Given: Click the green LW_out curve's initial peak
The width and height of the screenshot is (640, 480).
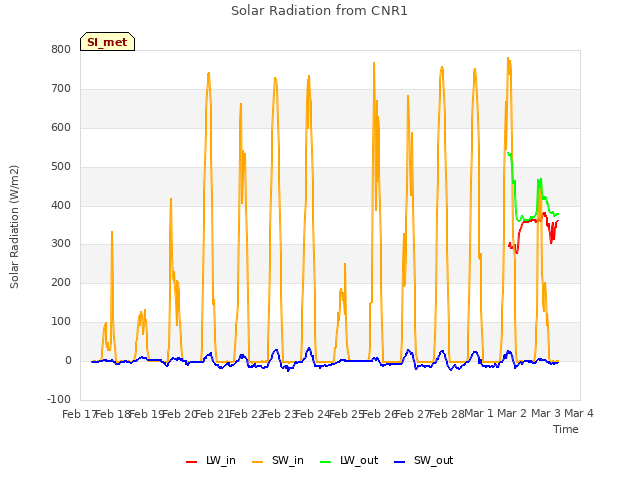Looking at the screenshot, I should point(508,153).
